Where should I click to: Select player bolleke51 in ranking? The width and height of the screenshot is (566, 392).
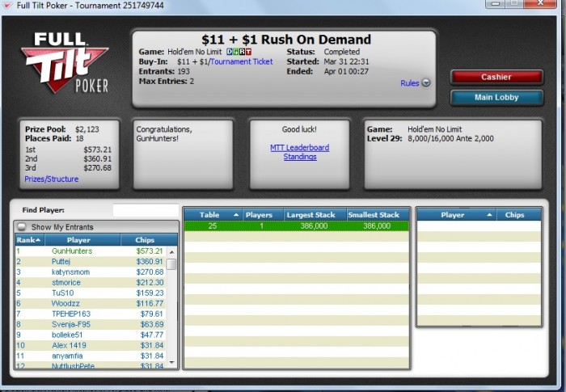coord(91,335)
